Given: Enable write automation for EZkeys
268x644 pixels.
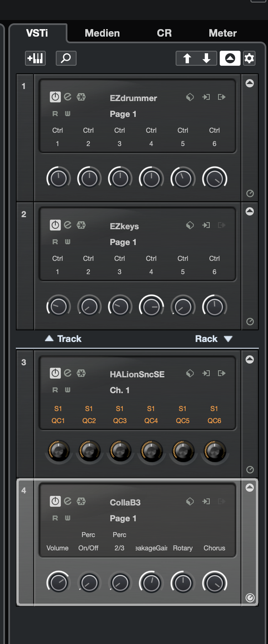Looking at the screenshot, I should 67,242.
